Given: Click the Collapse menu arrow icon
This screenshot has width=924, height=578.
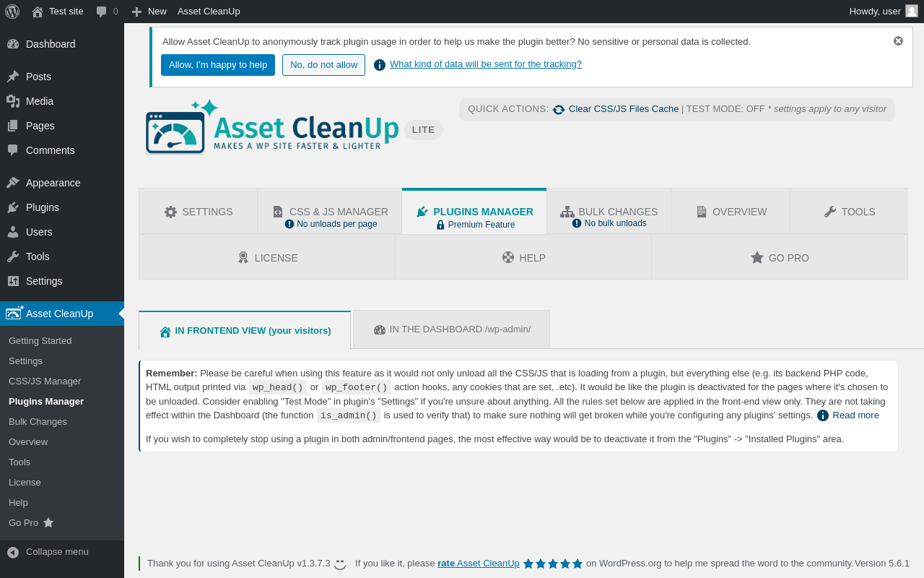Looking at the screenshot, I should click(x=13, y=552).
